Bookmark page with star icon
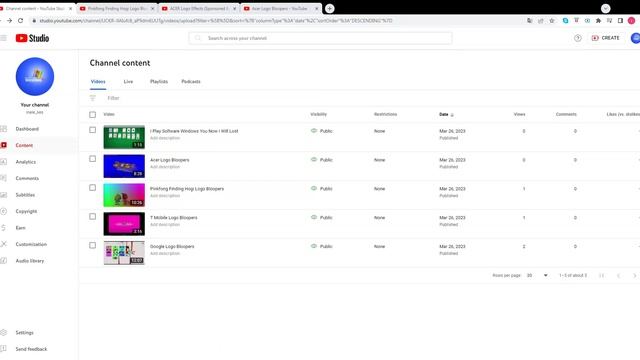This screenshot has width=640, height=360. pos(551,20)
